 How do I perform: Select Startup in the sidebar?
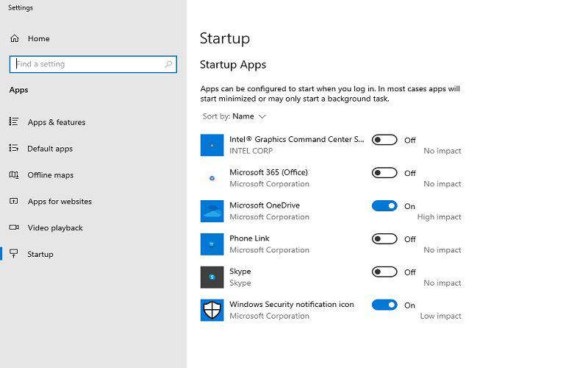[40, 254]
